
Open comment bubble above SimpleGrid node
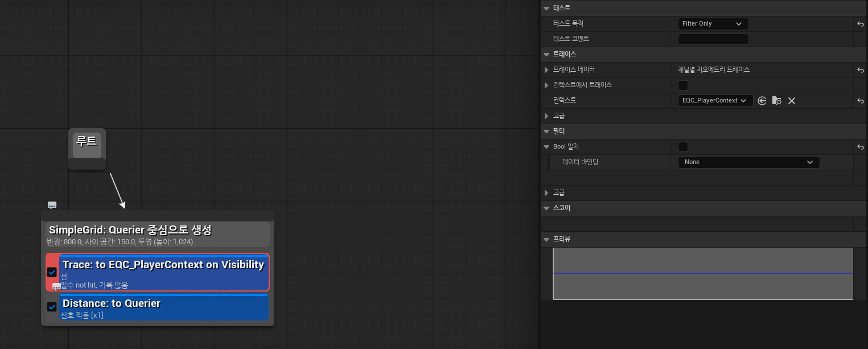pos(52,205)
